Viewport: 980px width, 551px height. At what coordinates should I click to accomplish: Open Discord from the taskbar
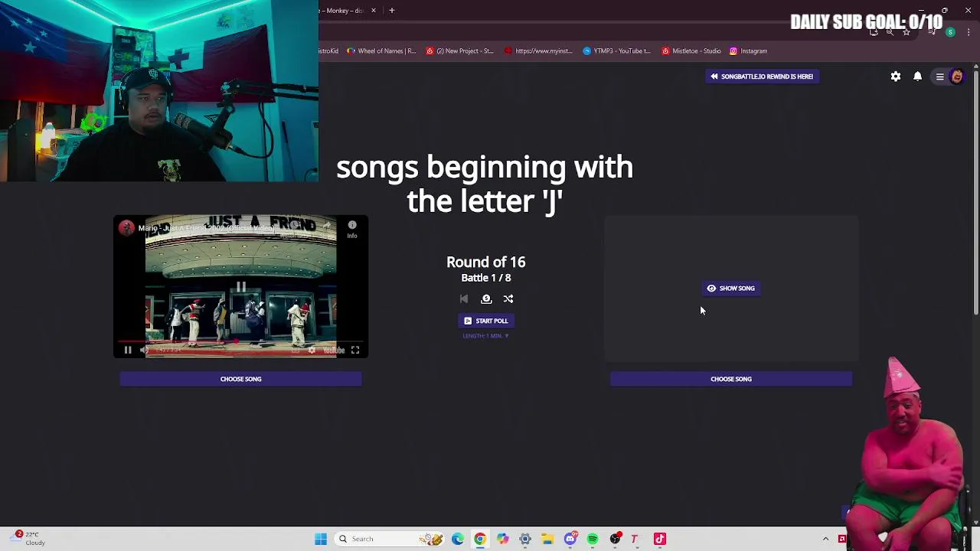(570, 539)
